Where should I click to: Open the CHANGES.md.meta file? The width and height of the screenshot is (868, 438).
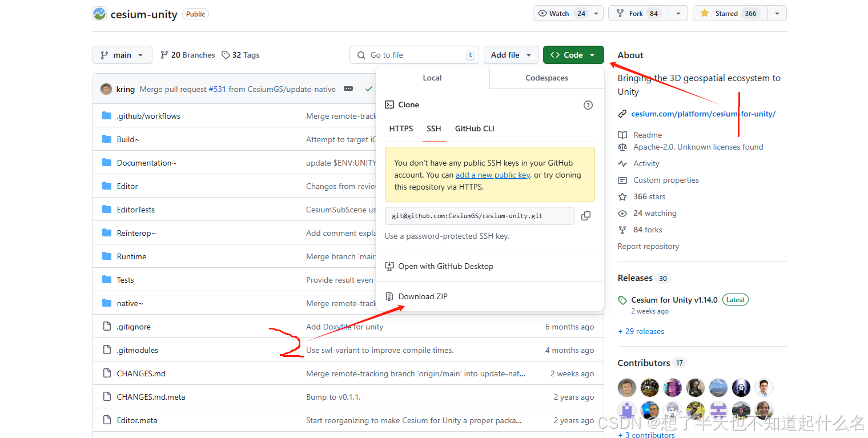[151, 397]
